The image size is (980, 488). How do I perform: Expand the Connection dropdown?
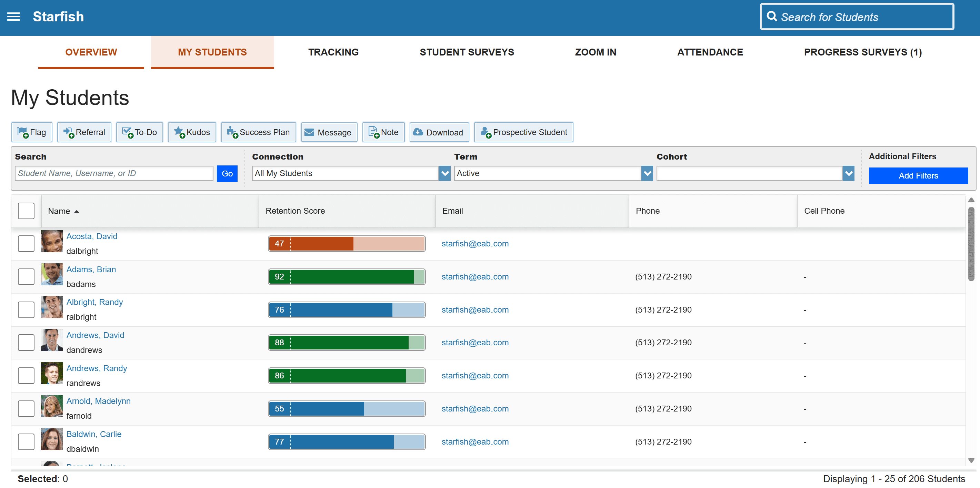[444, 174]
